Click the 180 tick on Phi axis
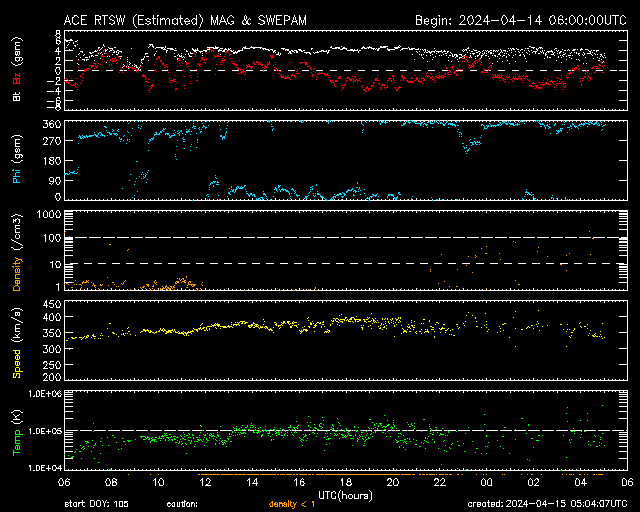Screen dimensions: 640x512 click(52, 161)
